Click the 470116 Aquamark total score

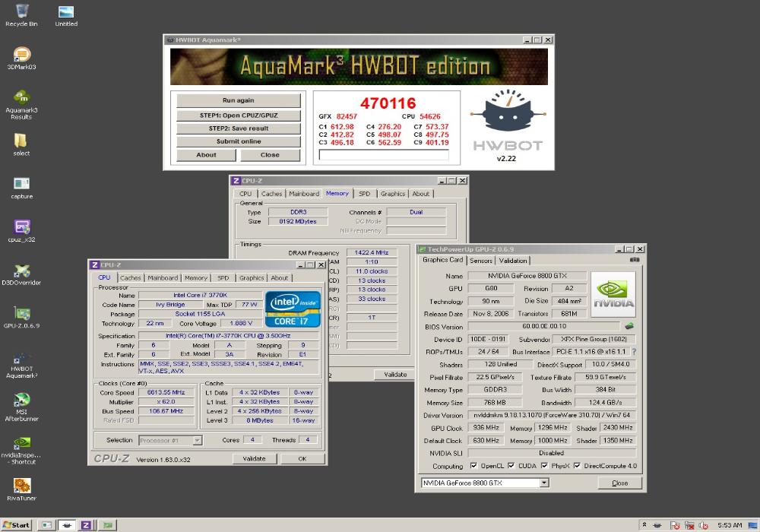(388, 103)
